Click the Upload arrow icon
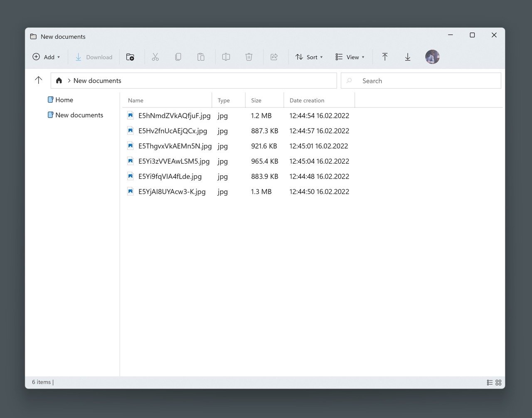The height and width of the screenshot is (418, 532). tap(385, 57)
